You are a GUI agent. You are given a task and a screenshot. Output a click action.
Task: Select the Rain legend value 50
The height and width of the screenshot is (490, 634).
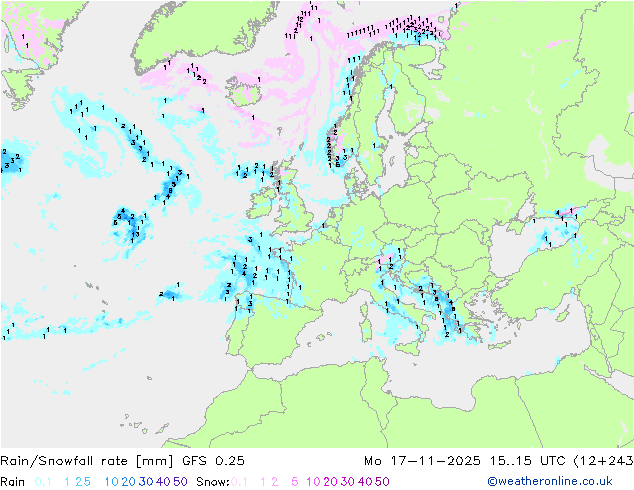pos(180,482)
